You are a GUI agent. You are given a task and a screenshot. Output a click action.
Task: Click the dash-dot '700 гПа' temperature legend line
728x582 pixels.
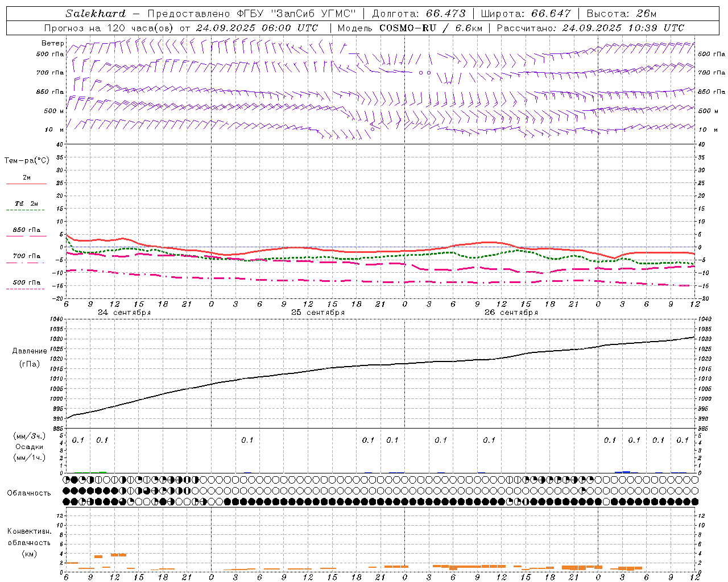coord(25,263)
